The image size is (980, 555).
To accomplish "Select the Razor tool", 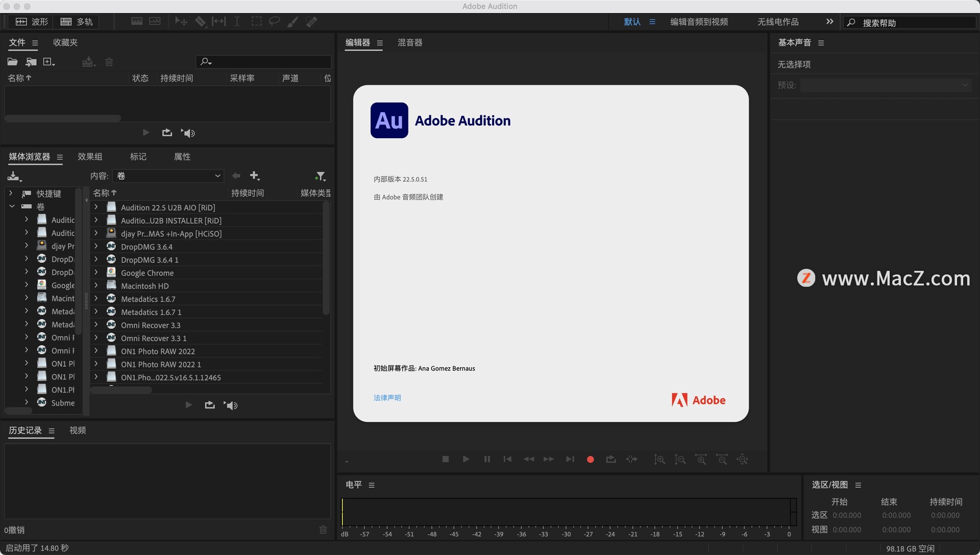I will pos(201,21).
